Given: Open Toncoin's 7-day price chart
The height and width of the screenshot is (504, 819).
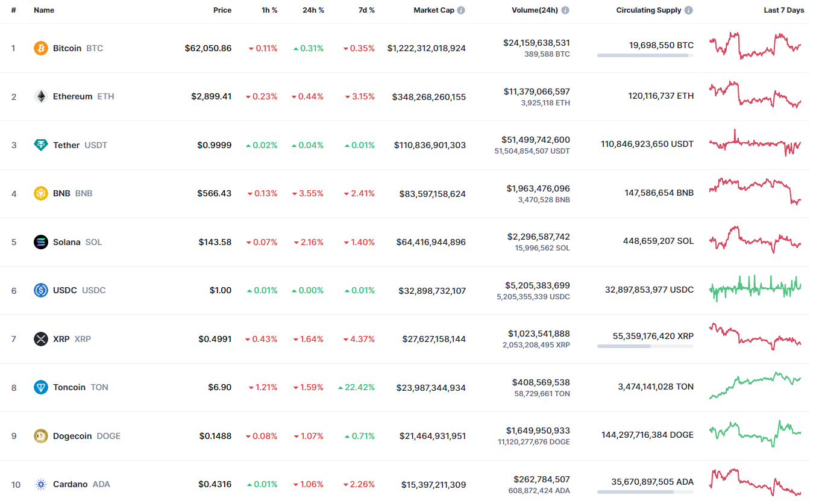Looking at the screenshot, I should pyautogui.click(x=756, y=386).
